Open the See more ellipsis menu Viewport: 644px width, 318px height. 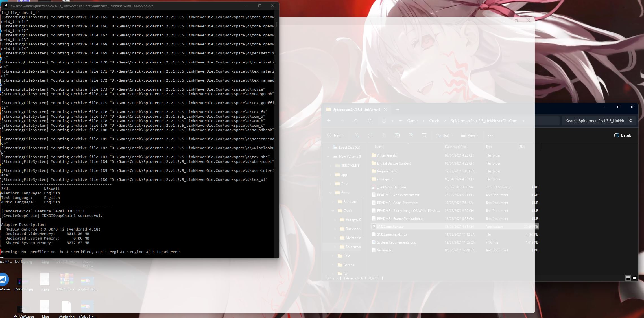[x=490, y=135]
